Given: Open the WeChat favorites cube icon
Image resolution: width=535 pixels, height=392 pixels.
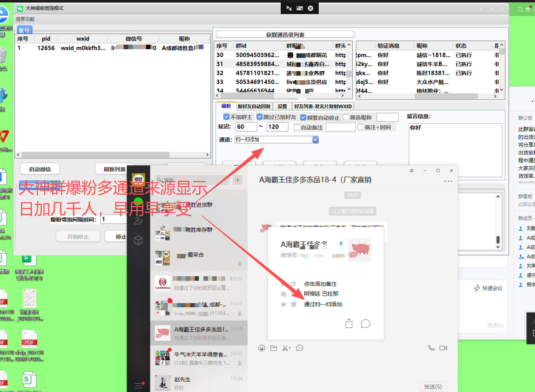Looking at the screenshot, I should coord(139,240).
